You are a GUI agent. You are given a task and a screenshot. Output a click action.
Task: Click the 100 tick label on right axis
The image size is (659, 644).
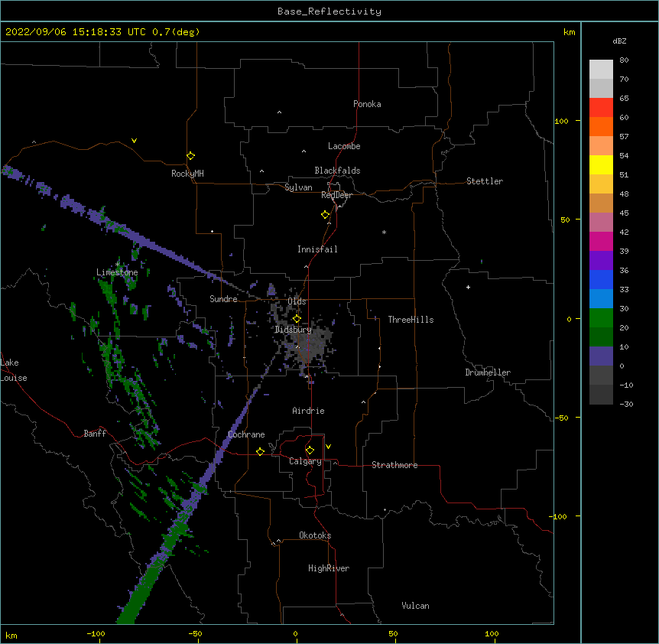click(x=561, y=121)
